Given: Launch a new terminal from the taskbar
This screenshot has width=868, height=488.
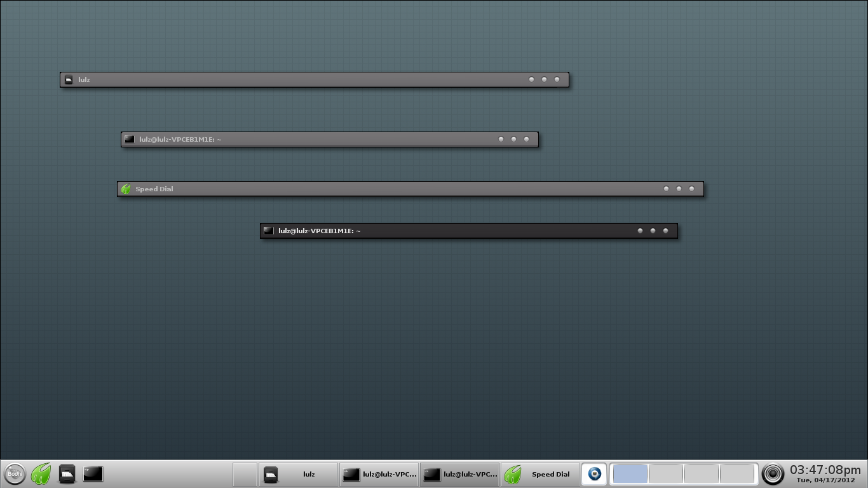Looking at the screenshot, I should (x=92, y=473).
